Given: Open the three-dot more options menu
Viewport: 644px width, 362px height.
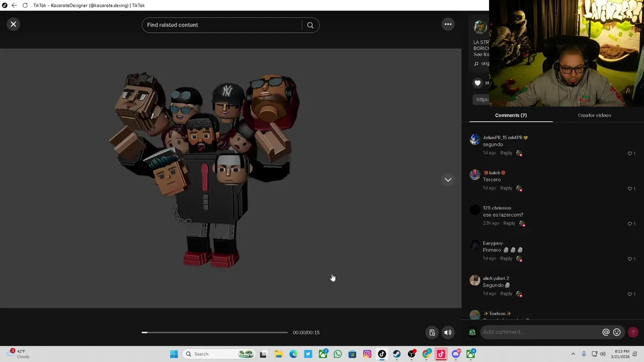Looking at the screenshot, I should (448, 24).
